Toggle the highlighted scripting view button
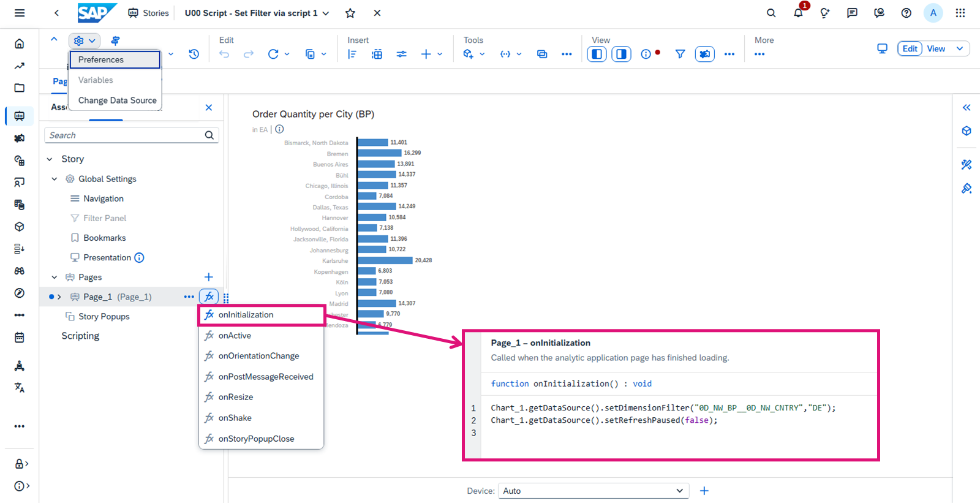The height and width of the screenshot is (503, 980). (x=705, y=54)
